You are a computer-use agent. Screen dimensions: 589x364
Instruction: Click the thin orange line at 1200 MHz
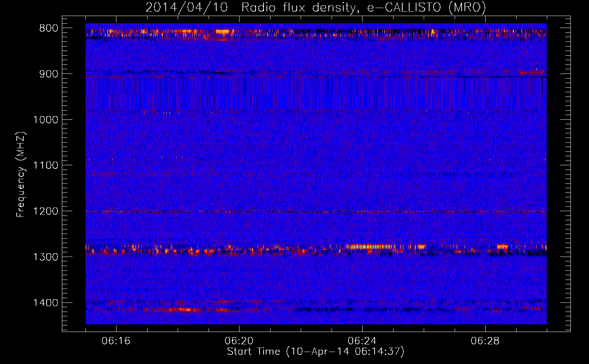[x=316, y=211]
